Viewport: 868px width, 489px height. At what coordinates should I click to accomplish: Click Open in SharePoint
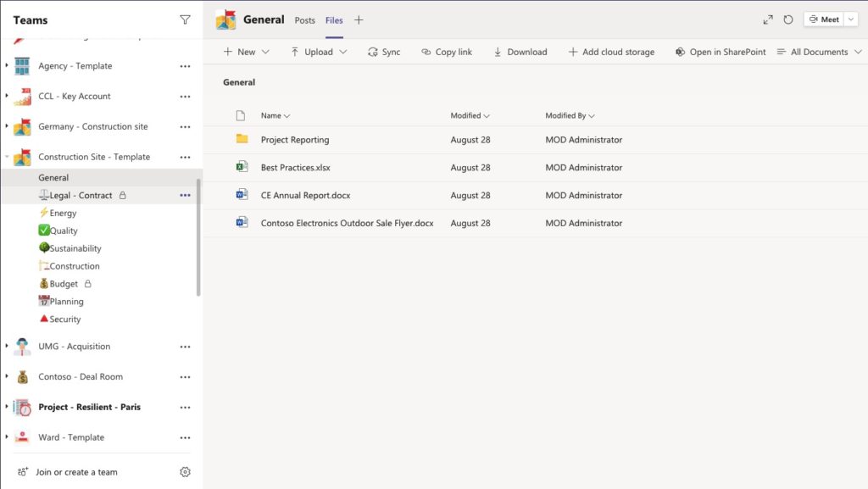[x=721, y=52]
